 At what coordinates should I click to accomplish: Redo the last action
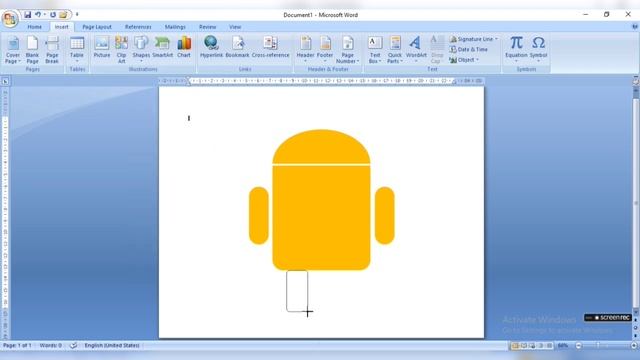pyautogui.click(x=53, y=15)
